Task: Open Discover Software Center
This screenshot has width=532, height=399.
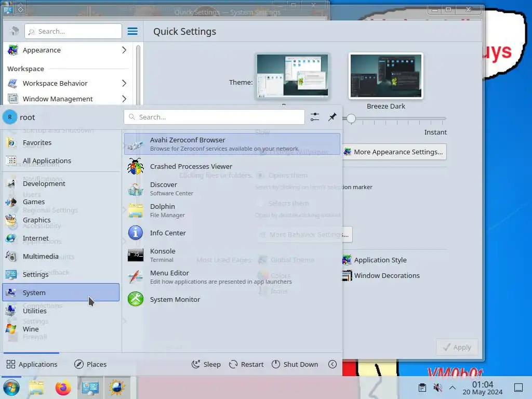Action: point(232,189)
